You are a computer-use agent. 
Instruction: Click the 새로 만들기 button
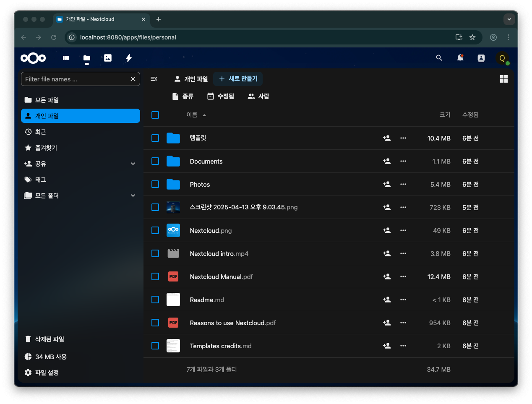[x=238, y=79]
